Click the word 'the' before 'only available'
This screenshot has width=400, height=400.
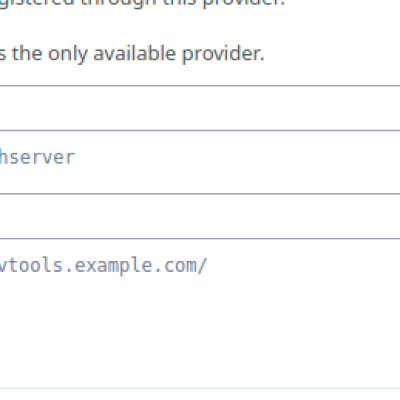click(27, 53)
